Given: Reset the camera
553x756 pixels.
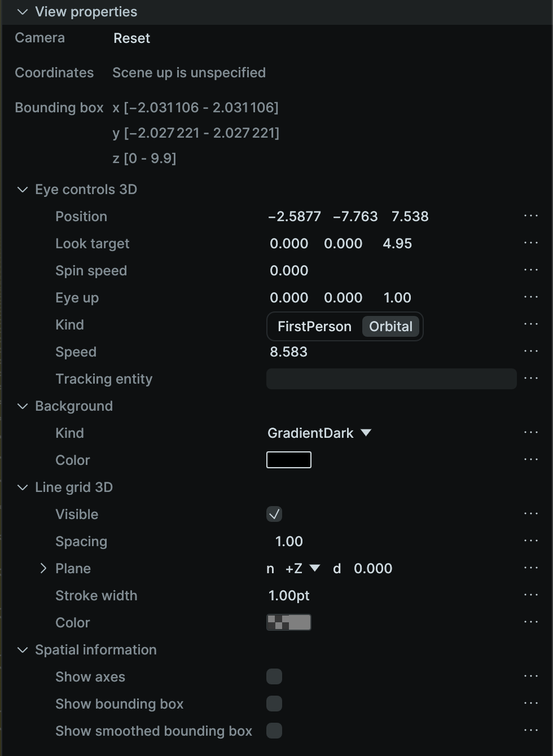Looking at the screenshot, I should click(131, 38).
